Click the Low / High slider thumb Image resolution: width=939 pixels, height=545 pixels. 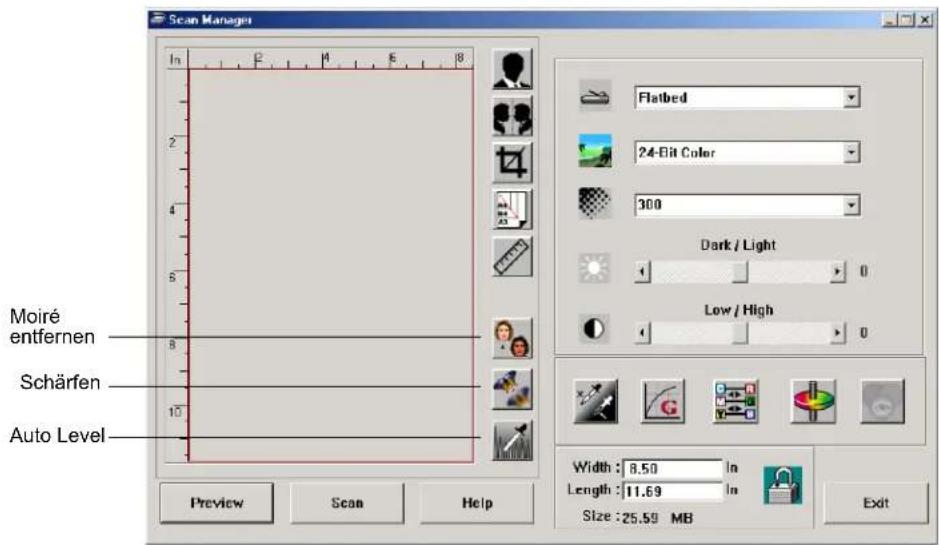[x=740, y=333]
